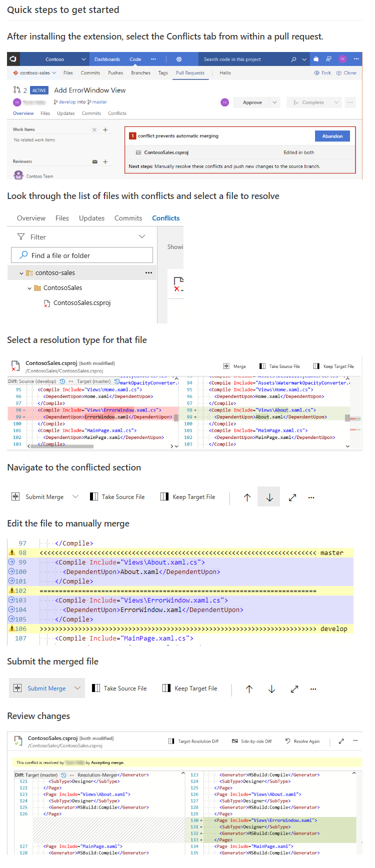Click the Fork icon link

[x=322, y=73]
